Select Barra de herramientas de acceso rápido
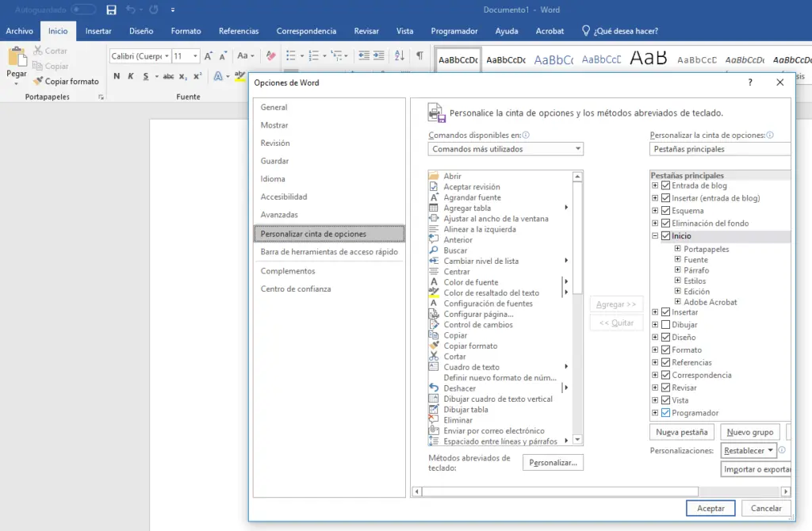812x531 pixels. [x=329, y=251]
